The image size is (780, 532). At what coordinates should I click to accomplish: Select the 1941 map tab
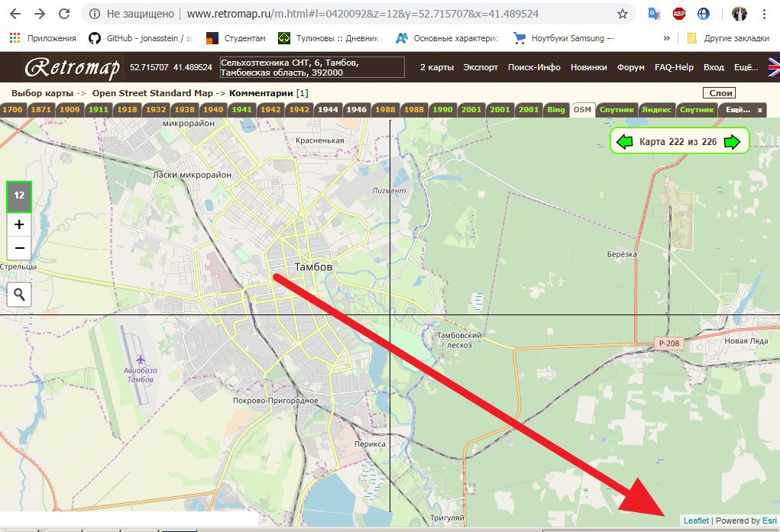(x=241, y=110)
